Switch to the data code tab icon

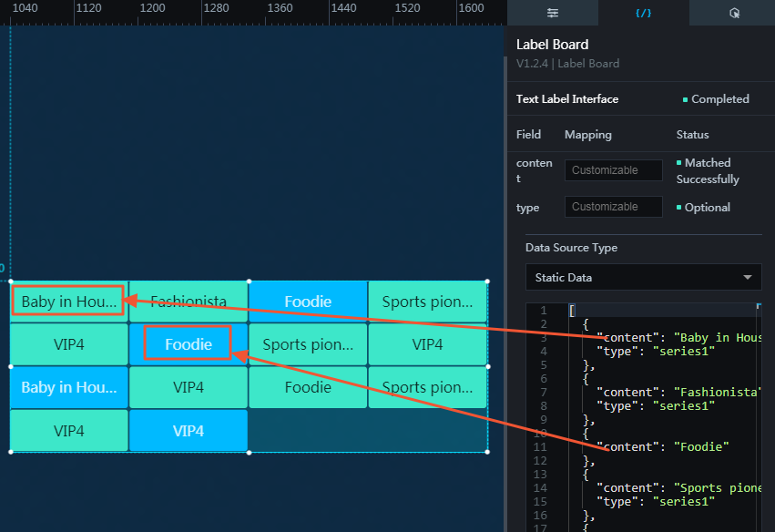(x=643, y=13)
